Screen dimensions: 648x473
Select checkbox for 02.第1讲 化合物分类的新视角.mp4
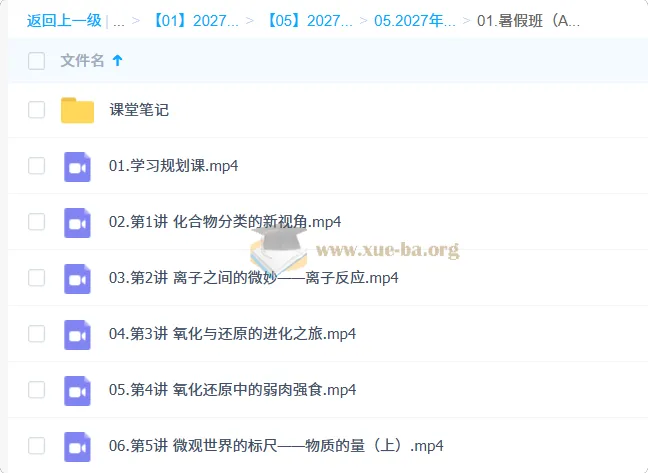36,222
